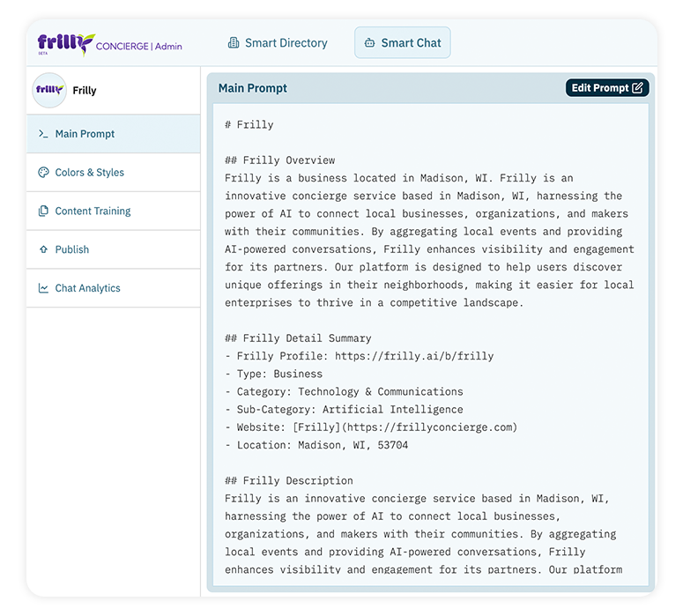The image size is (683, 616).
Task: Click the Chat Analytics chart icon
Action: point(43,288)
